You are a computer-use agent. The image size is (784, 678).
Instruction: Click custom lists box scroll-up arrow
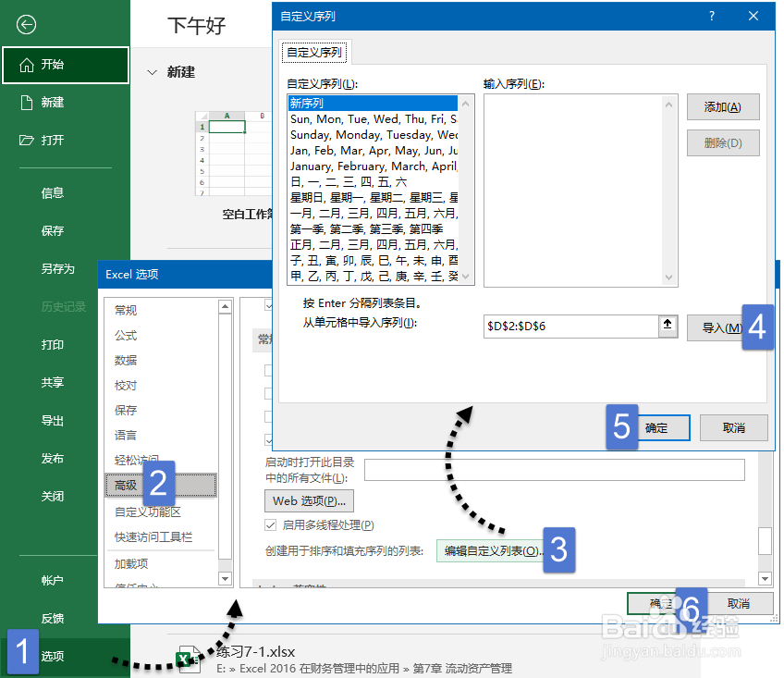pos(466,104)
